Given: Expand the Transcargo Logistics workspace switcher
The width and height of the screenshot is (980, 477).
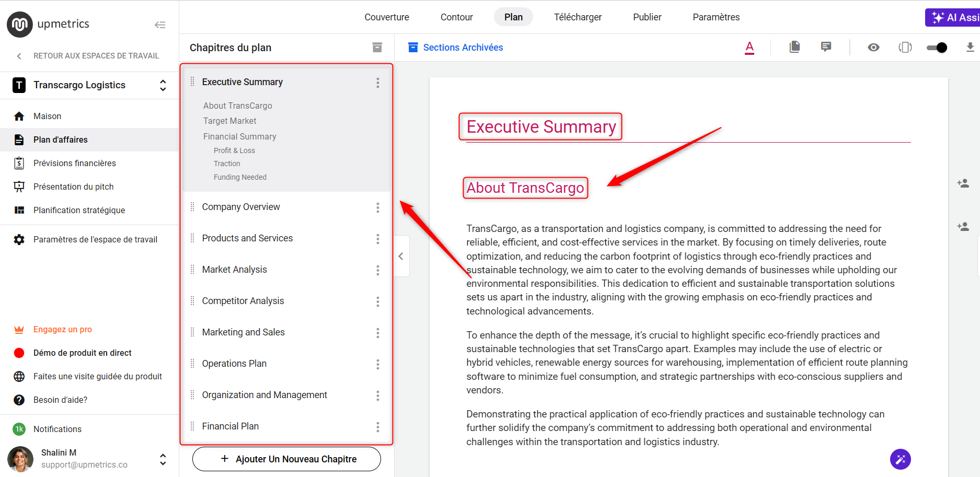Looking at the screenshot, I should [163, 85].
